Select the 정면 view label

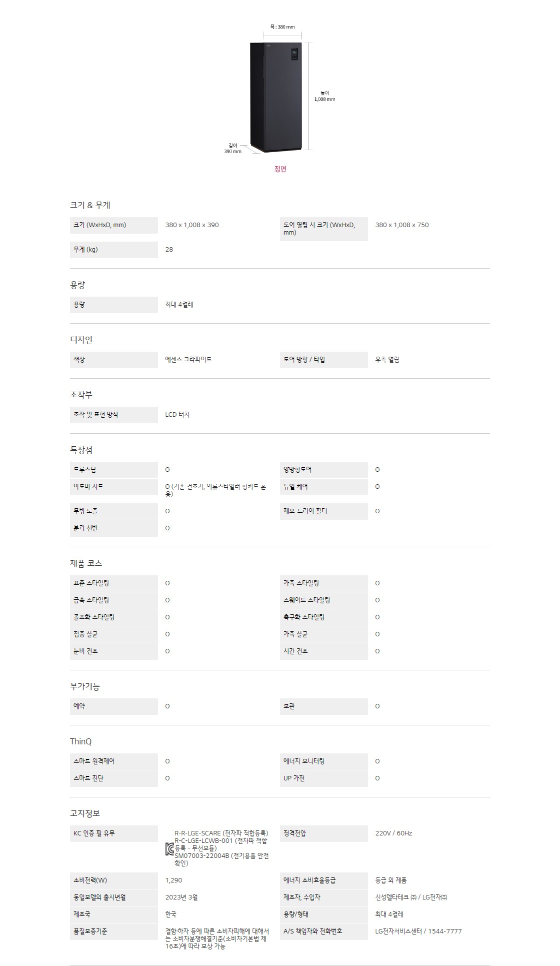pyautogui.click(x=280, y=169)
